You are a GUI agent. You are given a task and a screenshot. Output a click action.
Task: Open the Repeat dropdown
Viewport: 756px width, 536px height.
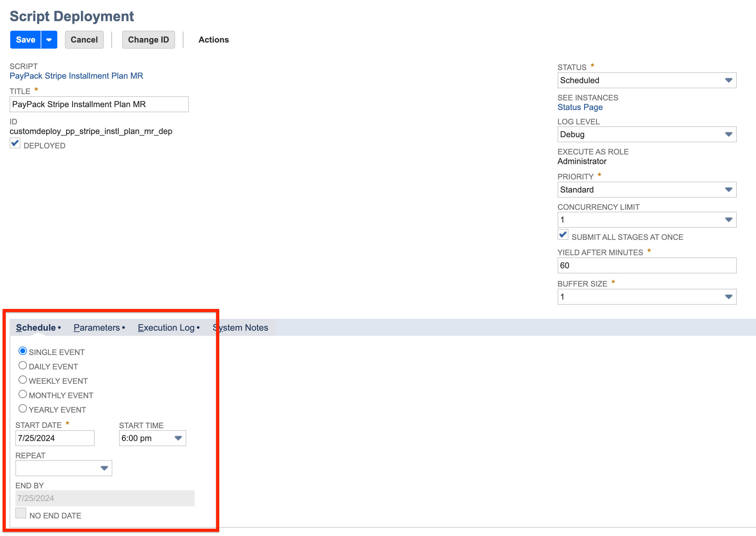[104, 468]
